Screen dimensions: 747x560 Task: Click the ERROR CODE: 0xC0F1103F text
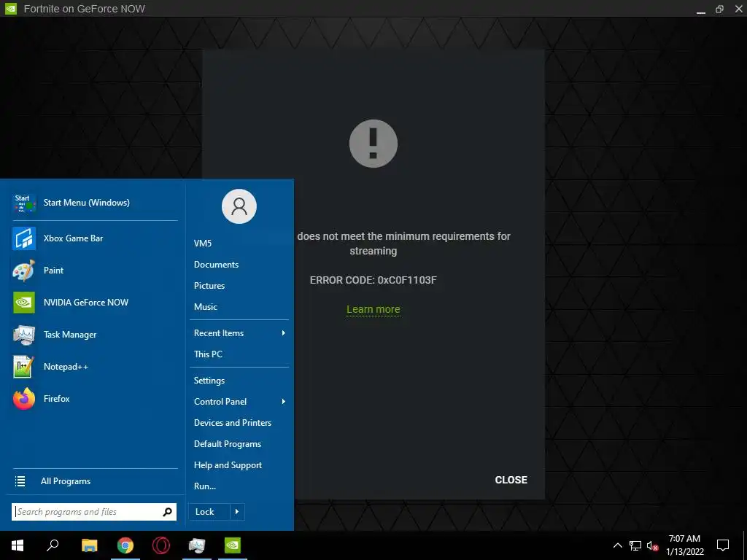pos(373,281)
